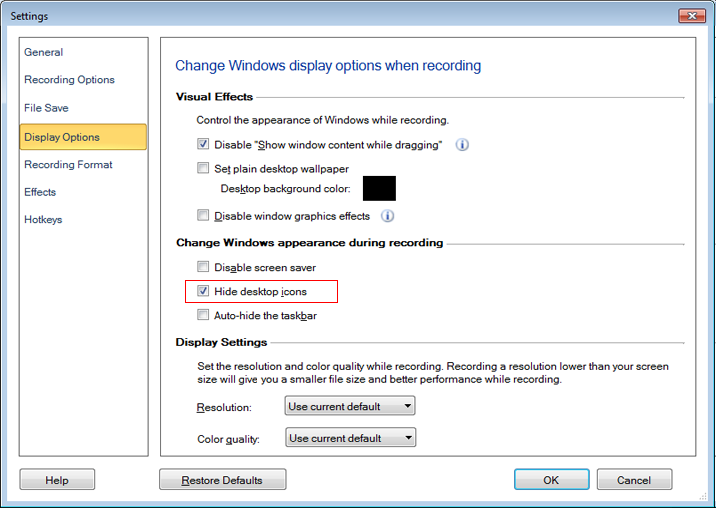Open the Recording Options category

pyautogui.click(x=69, y=79)
